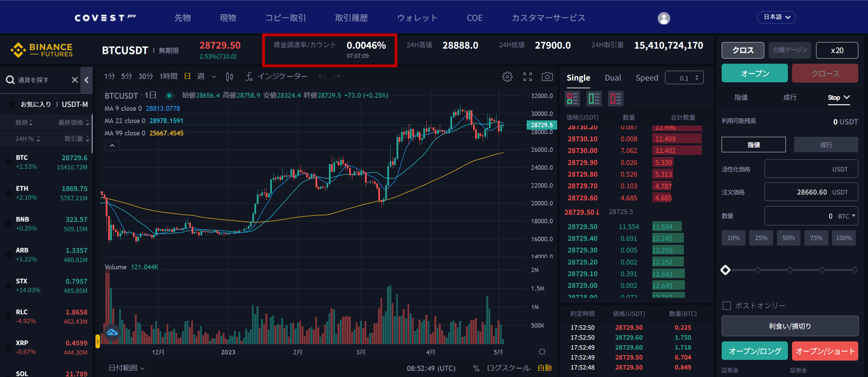The width and height of the screenshot is (868, 377).
Task: Enable the ポストオンリー checkbox
Action: [727, 306]
